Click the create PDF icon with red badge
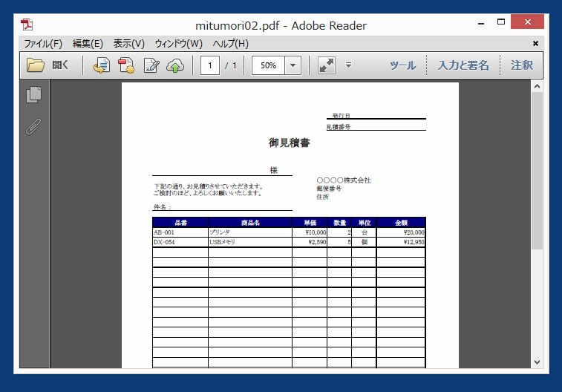Viewport: 562px width, 392px height. (x=126, y=65)
